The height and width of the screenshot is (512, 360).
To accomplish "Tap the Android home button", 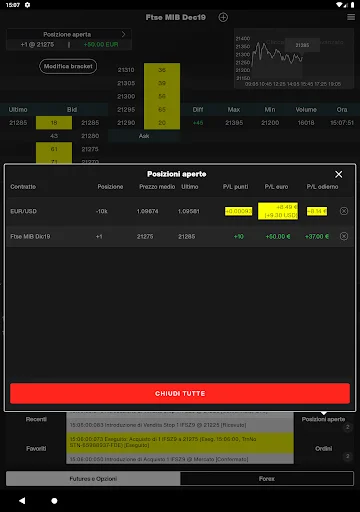I will pyautogui.click(x=54, y=501).
